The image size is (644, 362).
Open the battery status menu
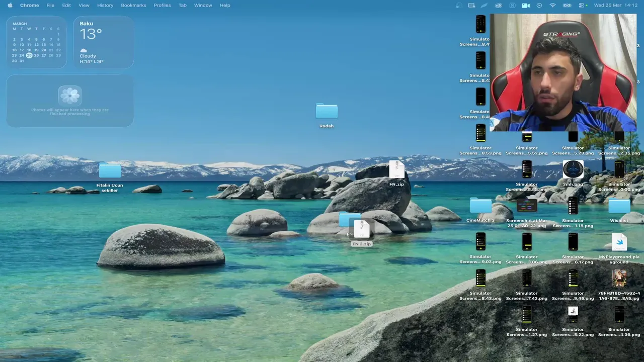pyautogui.click(x=567, y=5)
